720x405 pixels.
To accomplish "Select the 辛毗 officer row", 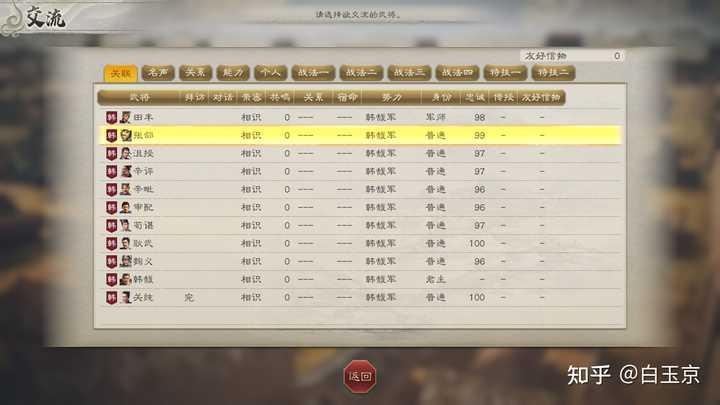I will coord(360,190).
